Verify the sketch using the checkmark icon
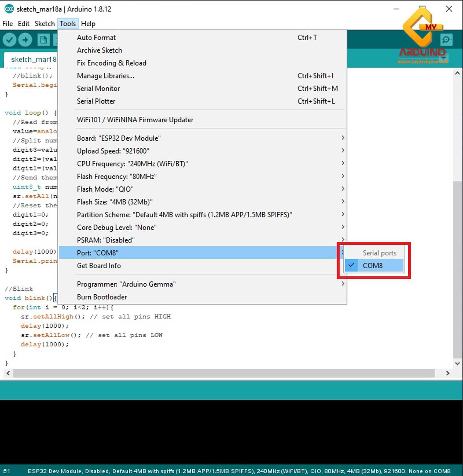 tap(9, 40)
